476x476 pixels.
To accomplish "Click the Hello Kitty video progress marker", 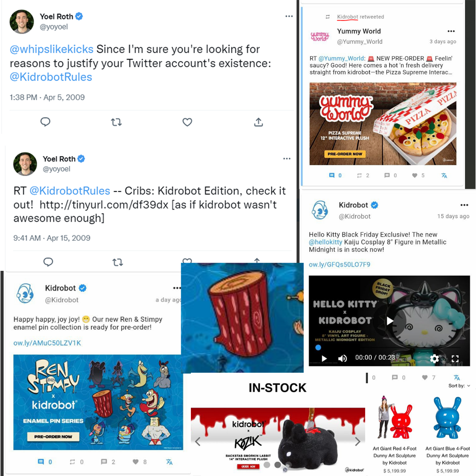I will [x=318, y=347].
